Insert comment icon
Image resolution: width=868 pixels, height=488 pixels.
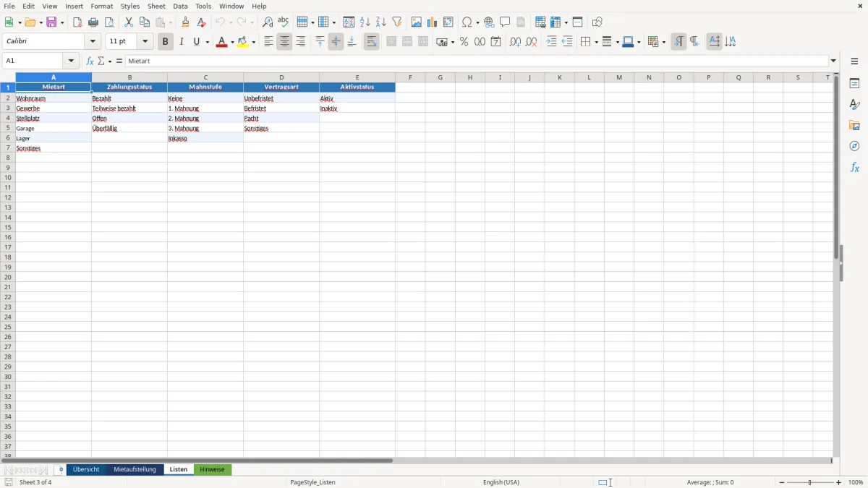click(x=505, y=22)
